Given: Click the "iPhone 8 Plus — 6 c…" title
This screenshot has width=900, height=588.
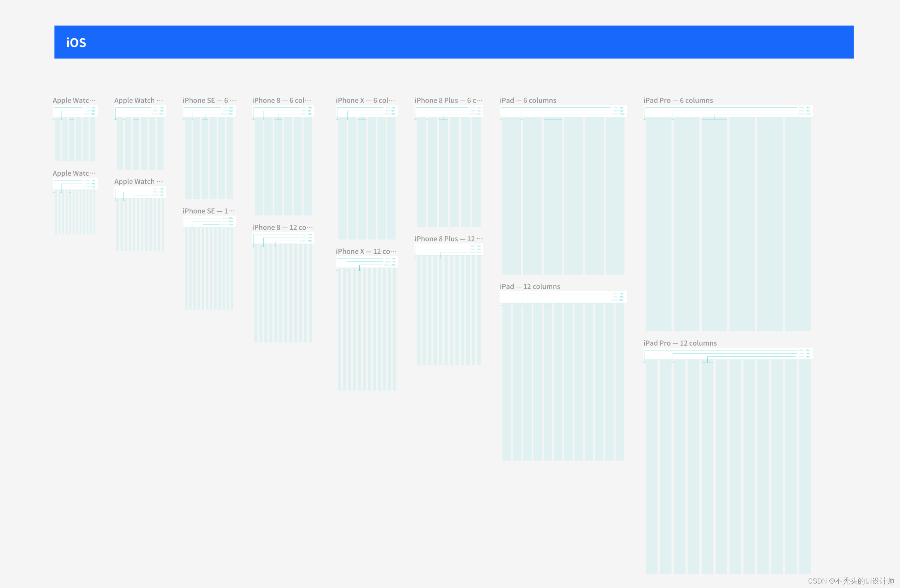Looking at the screenshot, I should tap(448, 100).
